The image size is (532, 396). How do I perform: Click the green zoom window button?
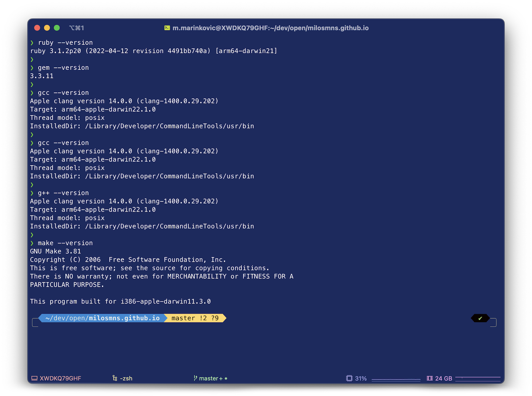click(57, 28)
